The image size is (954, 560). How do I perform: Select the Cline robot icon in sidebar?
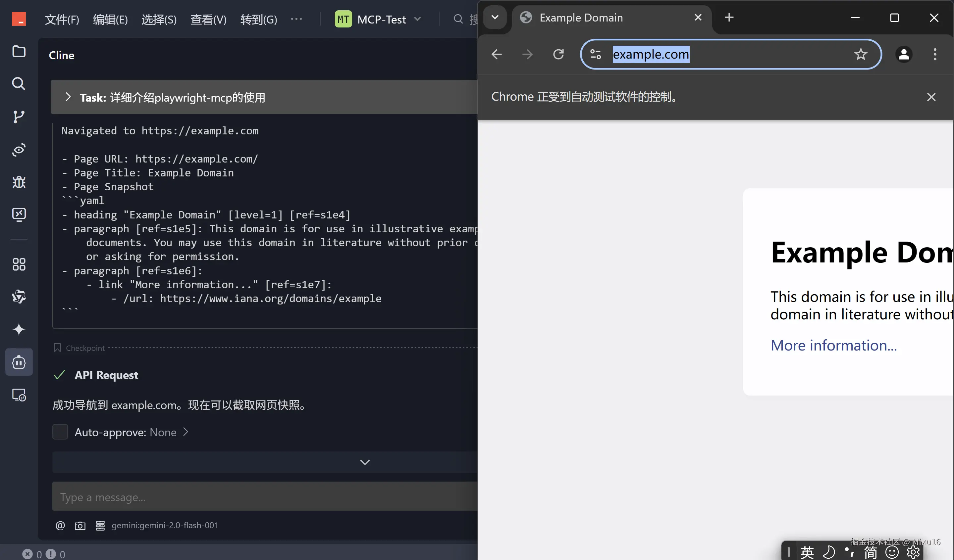point(19,362)
